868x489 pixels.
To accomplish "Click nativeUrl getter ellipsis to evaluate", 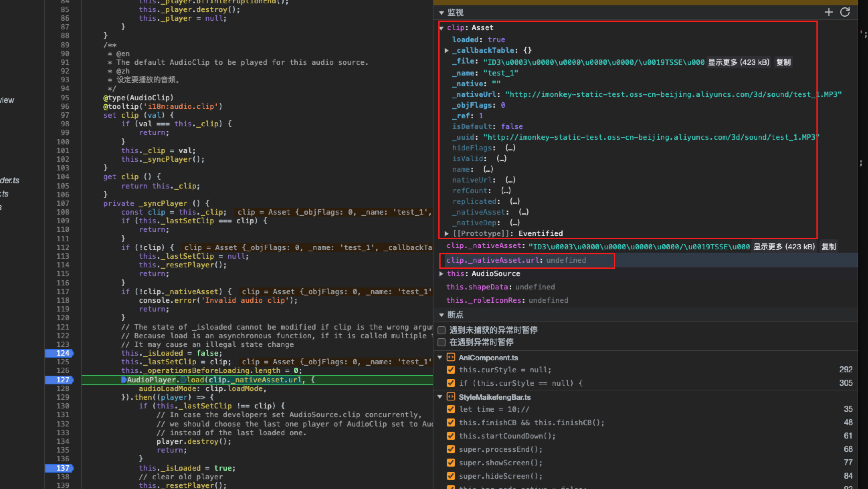I will pyautogui.click(x=510, y=180).
